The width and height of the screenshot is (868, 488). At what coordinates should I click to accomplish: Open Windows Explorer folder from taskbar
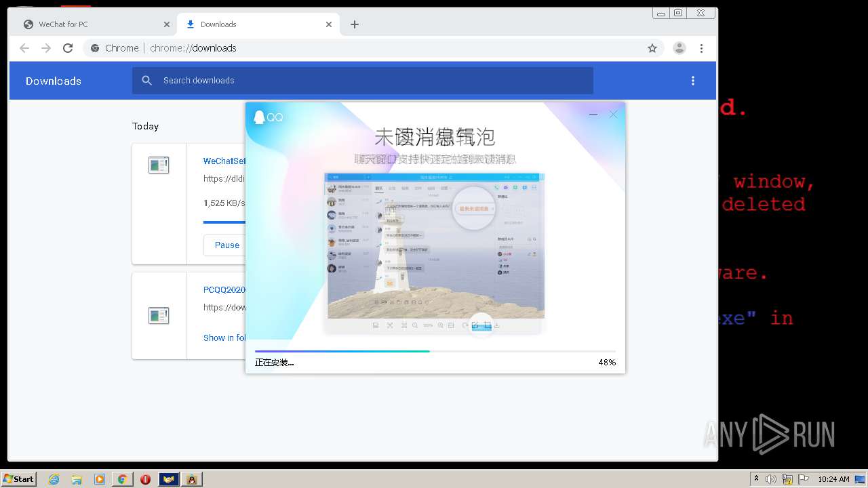pos(77,479)
